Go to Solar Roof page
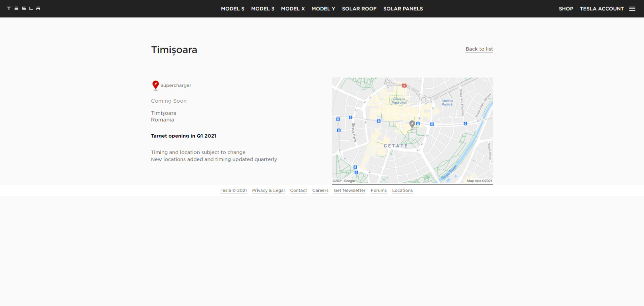The width and height of the screenshot is (644, 306). [x=359, y=9]
